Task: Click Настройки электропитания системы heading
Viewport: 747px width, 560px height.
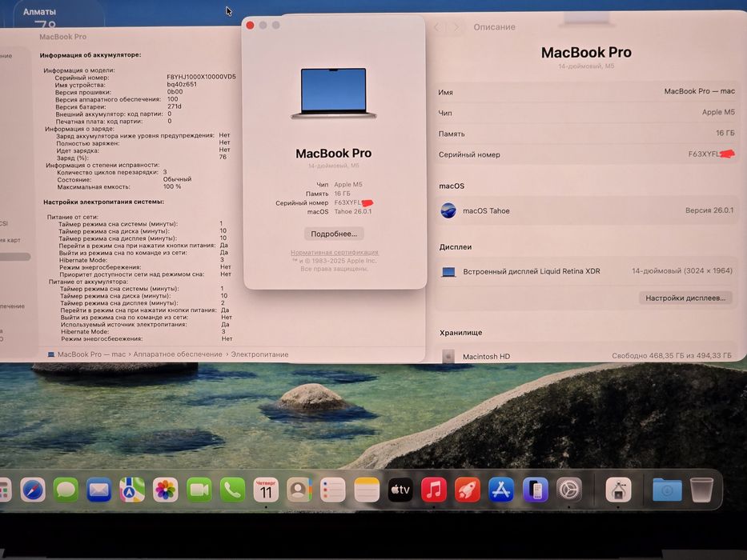Action: [x=104, y=202]
